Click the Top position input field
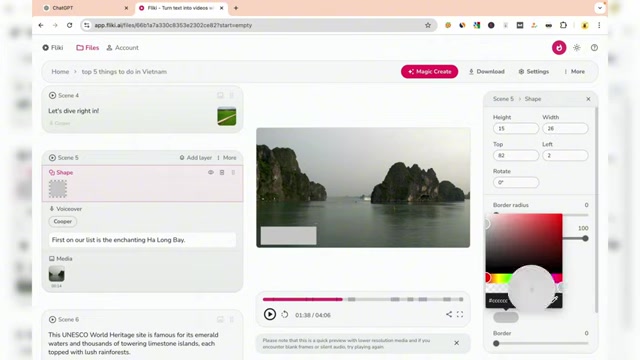640x360 pixels. click(516, 155)
